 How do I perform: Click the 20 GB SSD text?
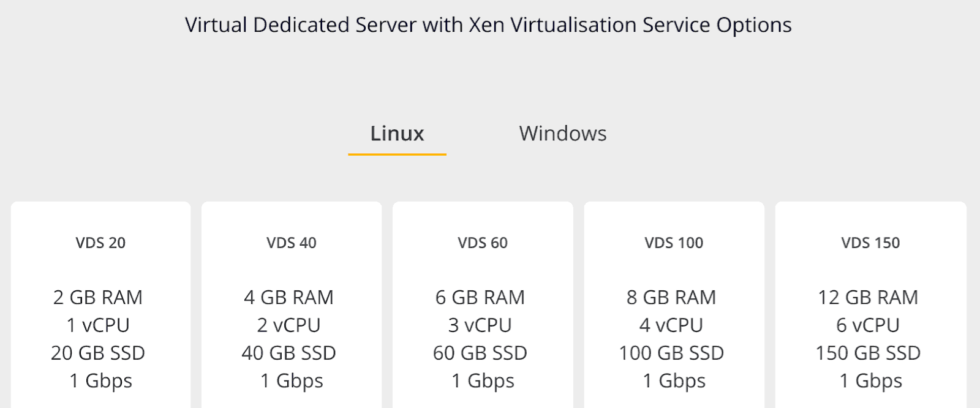(98, 353)
